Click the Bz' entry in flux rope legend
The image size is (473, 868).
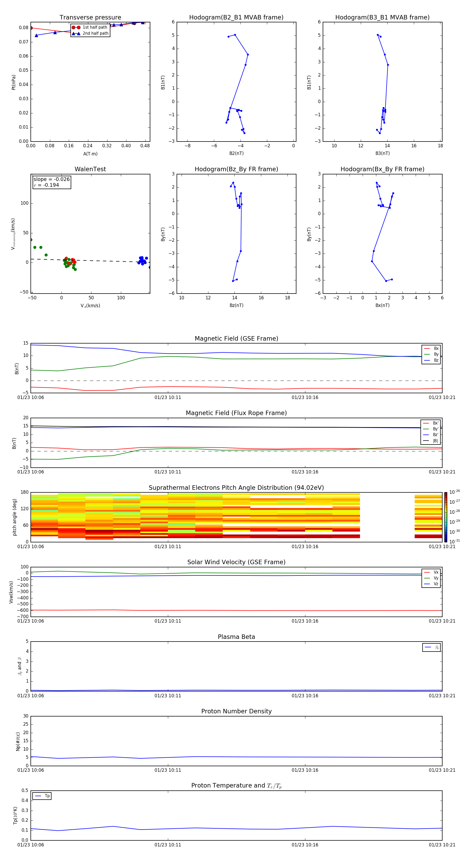tap(431, 435)
